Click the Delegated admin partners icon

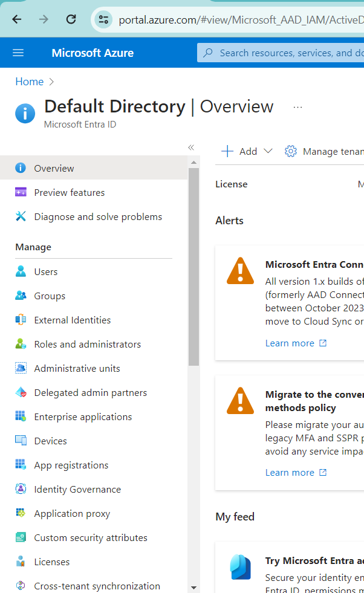[21, 392]
